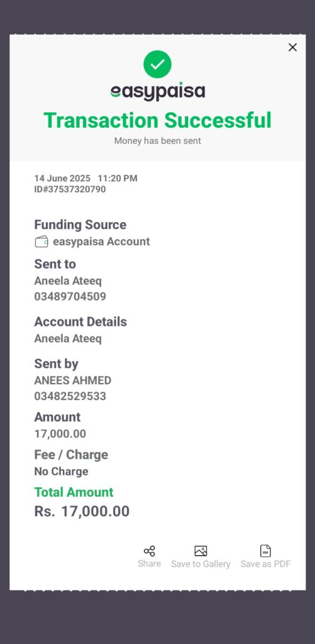Click the Transaction Successful heading

pyautogui.click(x=157, y=120)
